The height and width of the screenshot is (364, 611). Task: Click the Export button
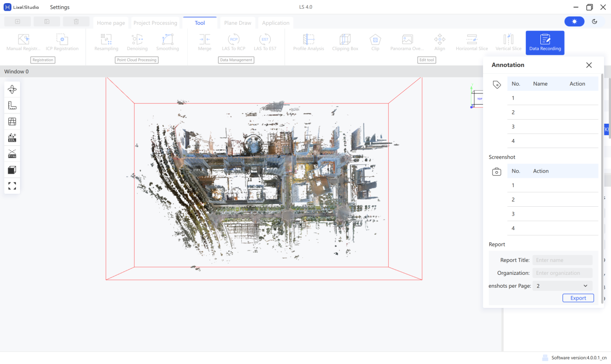578,297
